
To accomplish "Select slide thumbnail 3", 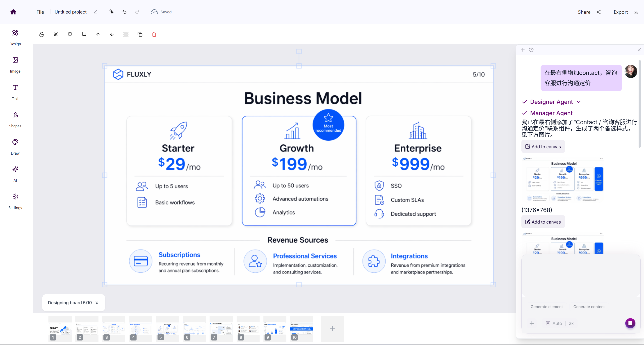I will click(x=114, y=329).
